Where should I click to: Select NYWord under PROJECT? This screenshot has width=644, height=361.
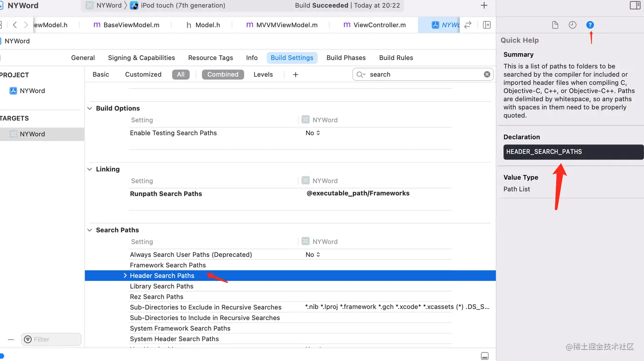tap(28, 91)
